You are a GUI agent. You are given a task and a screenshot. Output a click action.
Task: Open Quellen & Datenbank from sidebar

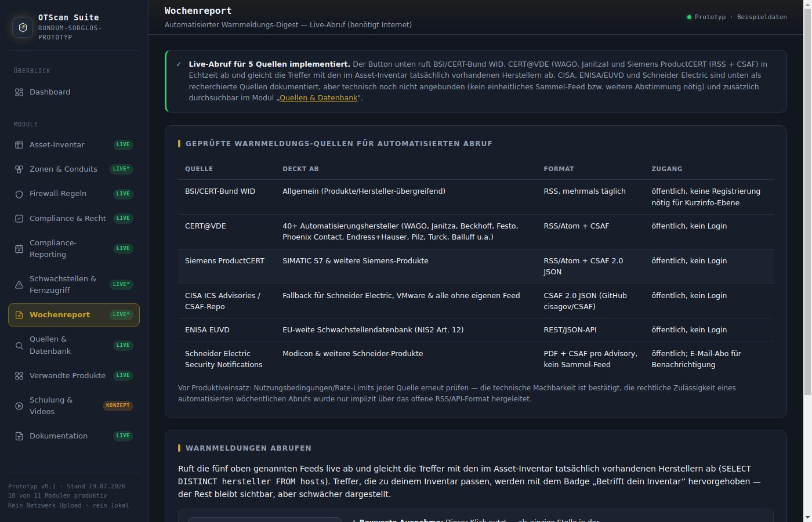pos(74,346)
